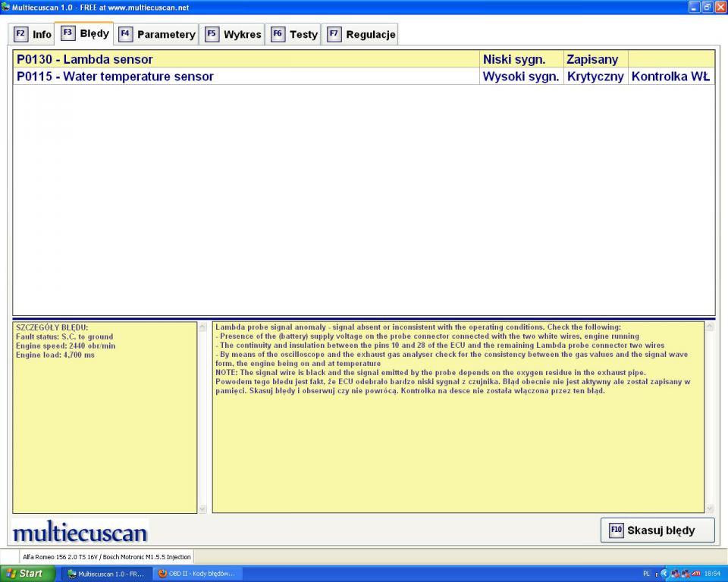Click the F5 key icon on Wykres tab
The height and width of the screenshot is (582, 728).
[x=212, y=34]
